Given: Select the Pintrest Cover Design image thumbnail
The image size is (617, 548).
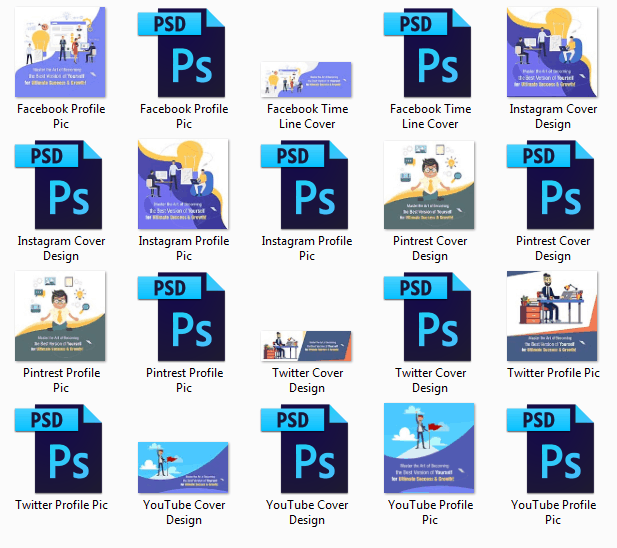Looking at the screenshot, I should click(430, 185).
